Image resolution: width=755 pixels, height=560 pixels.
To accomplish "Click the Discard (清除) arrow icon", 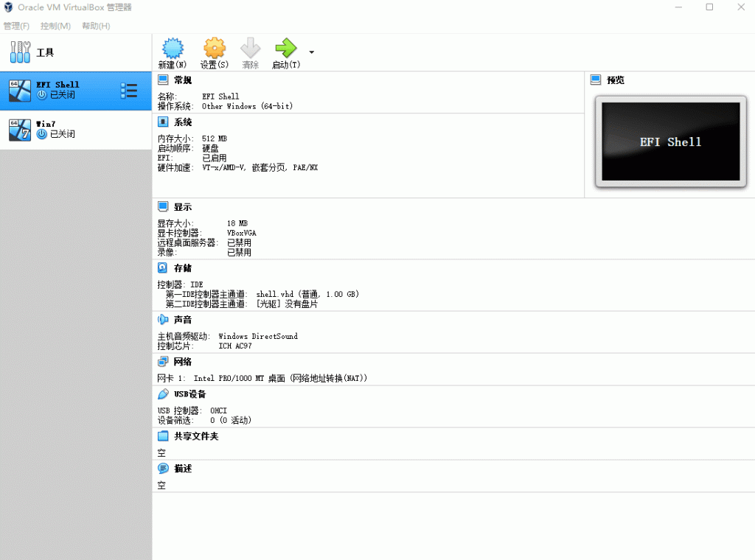I will point(251,49).
